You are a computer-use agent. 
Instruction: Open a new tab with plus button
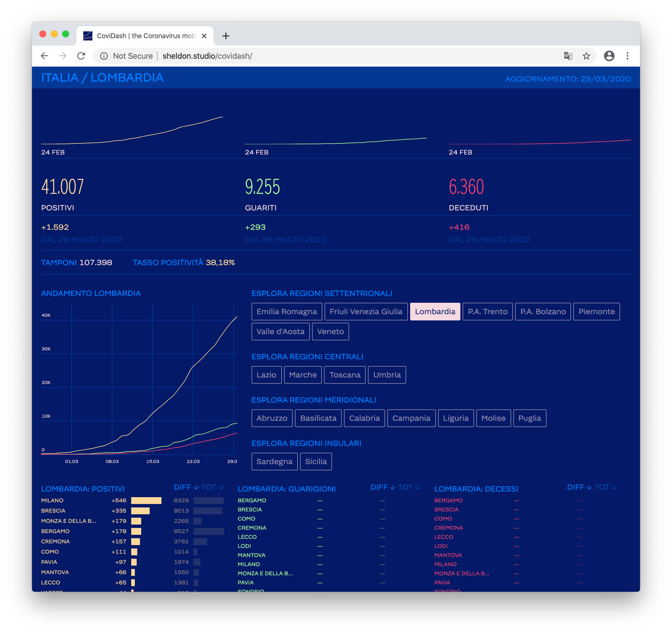(226, 36)
